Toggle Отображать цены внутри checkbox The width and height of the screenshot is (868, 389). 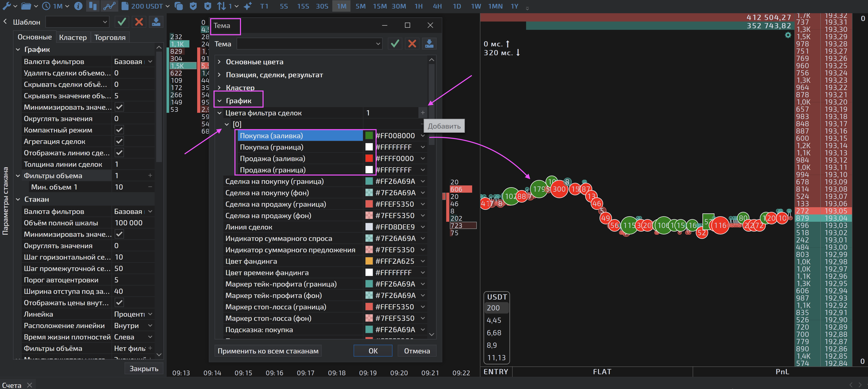119,303
